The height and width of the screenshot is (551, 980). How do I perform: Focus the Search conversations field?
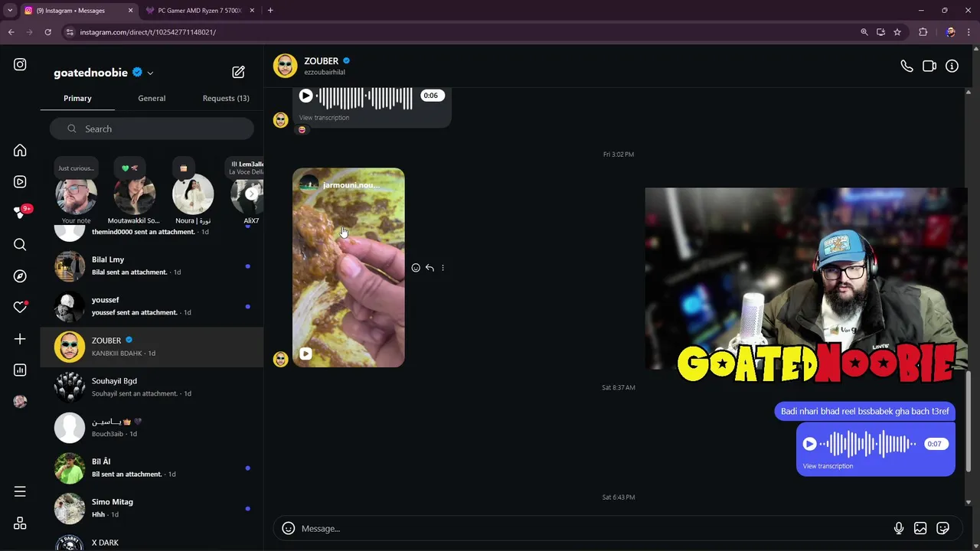click(152, 129)
